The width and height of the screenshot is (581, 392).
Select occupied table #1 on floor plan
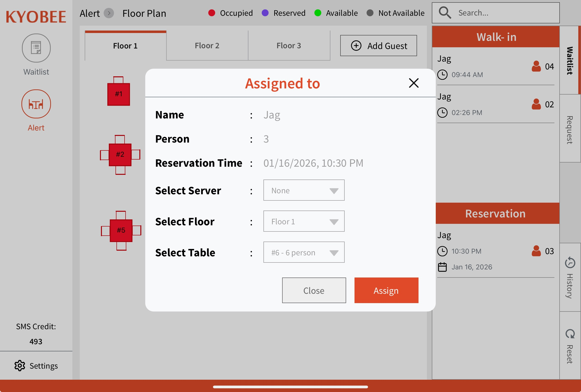[118, 94]
